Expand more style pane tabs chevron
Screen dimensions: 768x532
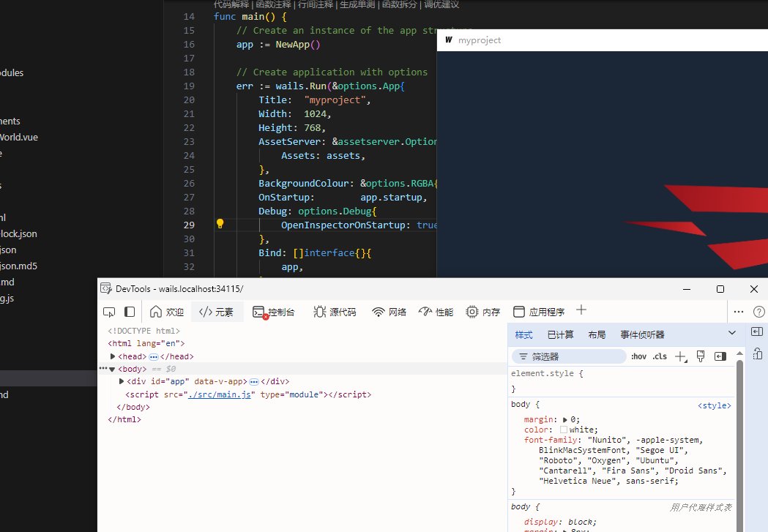(731, 333)
